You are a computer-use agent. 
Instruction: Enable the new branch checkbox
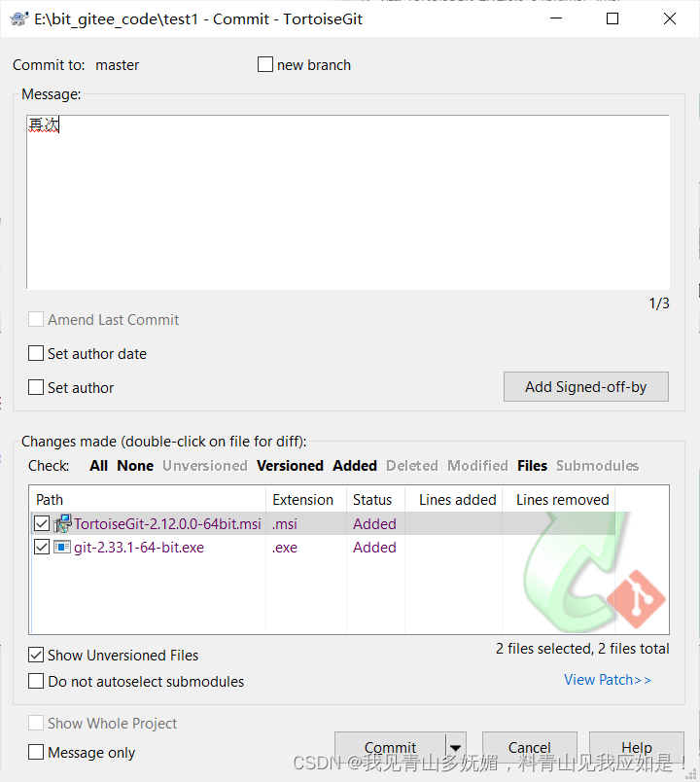265,64
